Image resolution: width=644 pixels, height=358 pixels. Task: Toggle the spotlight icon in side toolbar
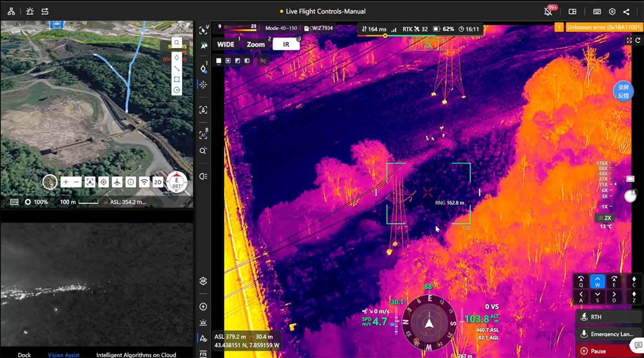(x=203, y=176)
